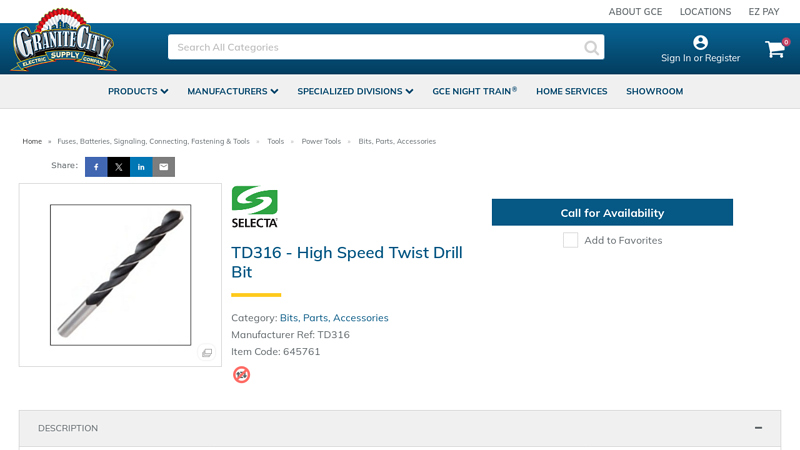Viewport: 800px width, 450px height.
Task: Share product via email icon
Action: [163, 167]
